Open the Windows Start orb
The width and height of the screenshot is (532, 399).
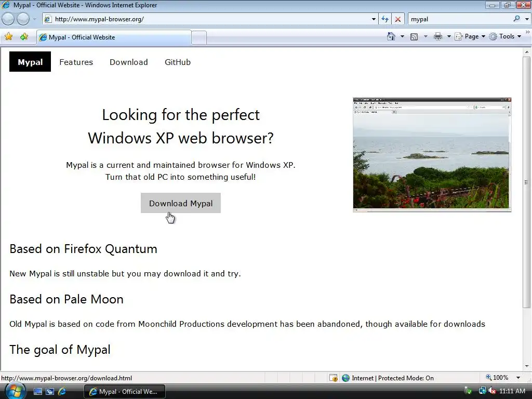[15, 391]
